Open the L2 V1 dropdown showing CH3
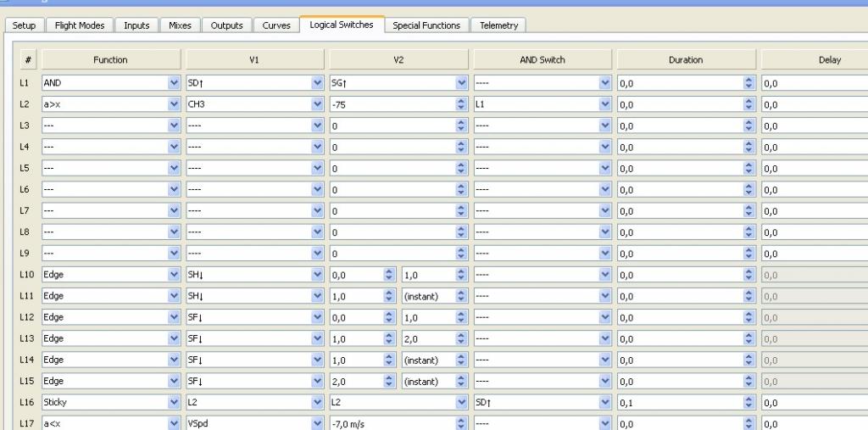The image size is (868, 430). [x=254, y=105]
